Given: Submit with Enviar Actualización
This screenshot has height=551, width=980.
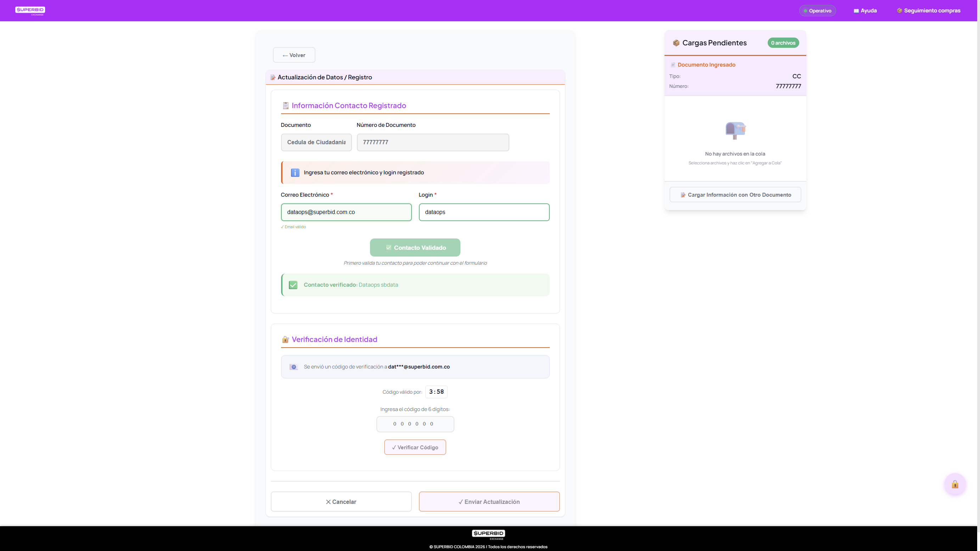Looking at the screenshot, I should point(489,501).
